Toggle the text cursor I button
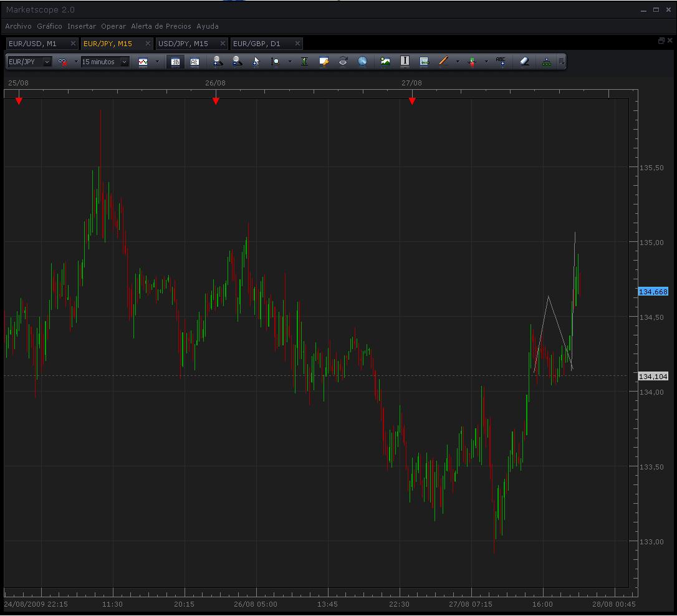This screenshot has height=616, width=677. [x=405, y=61]
